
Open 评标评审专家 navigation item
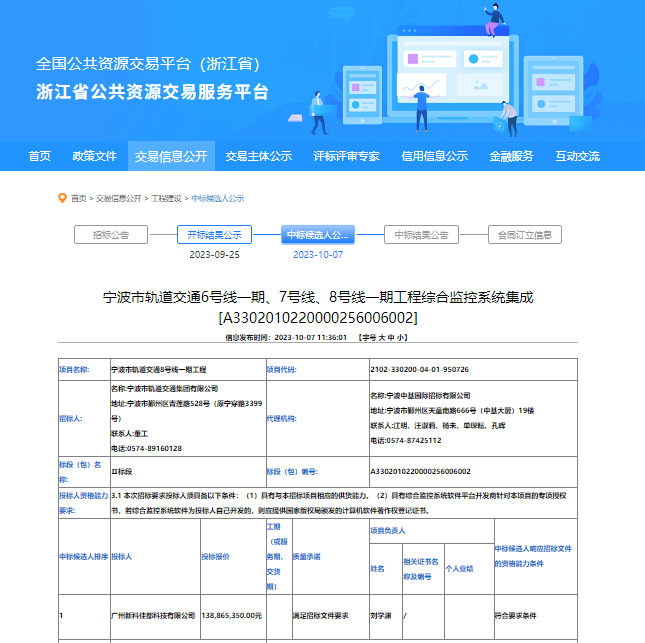click(346, 156)
